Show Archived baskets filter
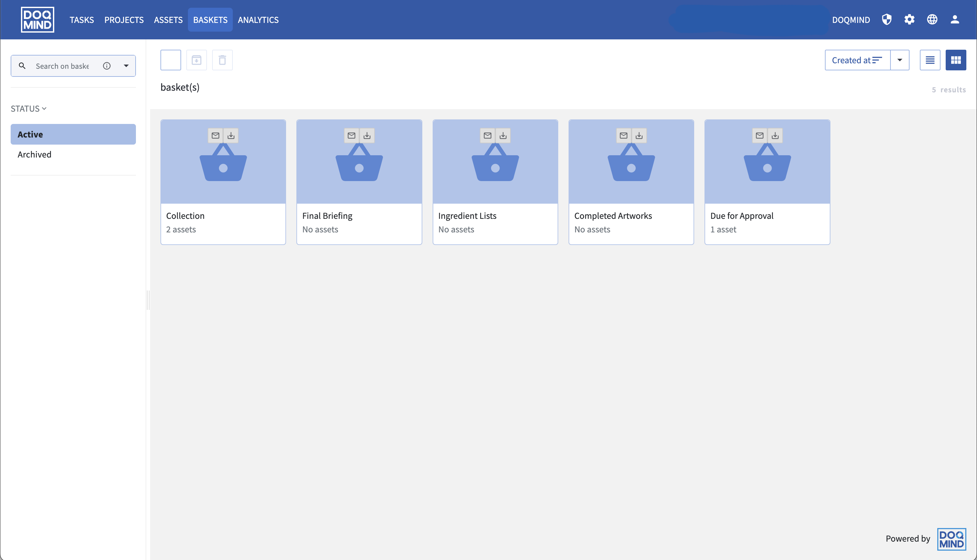 click(34, 154)
